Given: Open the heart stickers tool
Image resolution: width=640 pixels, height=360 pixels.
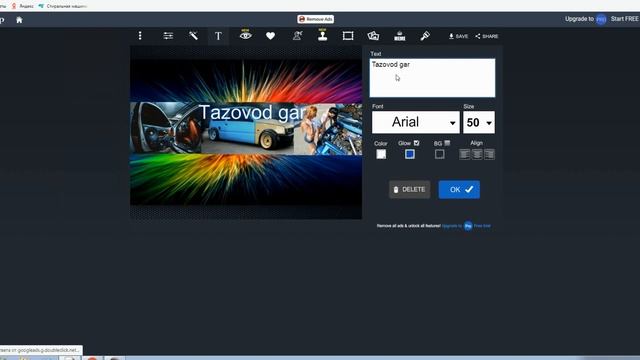Looking at the screenshot, I should point(270,36).
